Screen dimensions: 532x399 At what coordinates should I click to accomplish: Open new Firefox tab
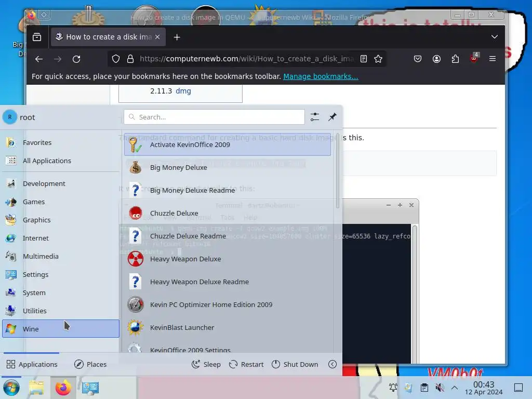tap(177, 37)
